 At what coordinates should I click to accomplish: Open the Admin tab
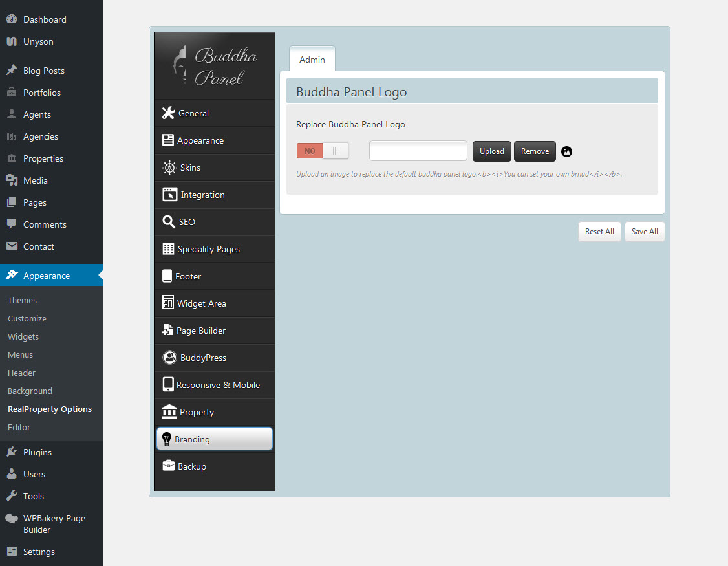pos(312,60)
